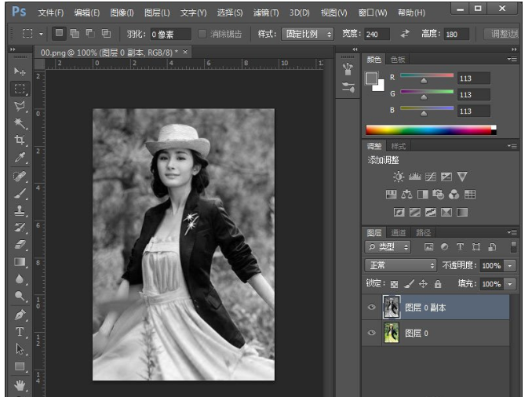Select the Horizontal Type tool
This screenshot has height=397, width=532.
tap(20, 332)
